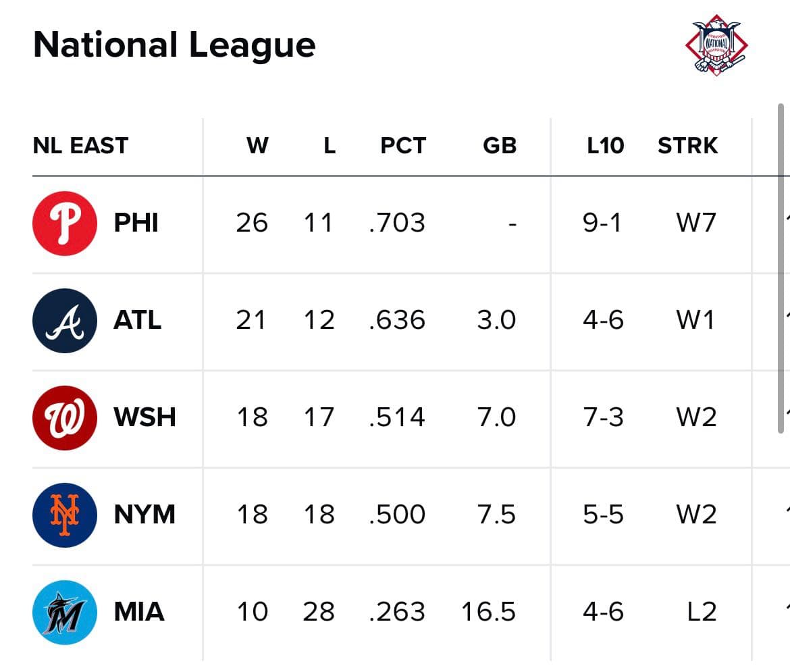The image size is (790, 672).
Task: Open the ATL team link
Action: coord(138,320)
